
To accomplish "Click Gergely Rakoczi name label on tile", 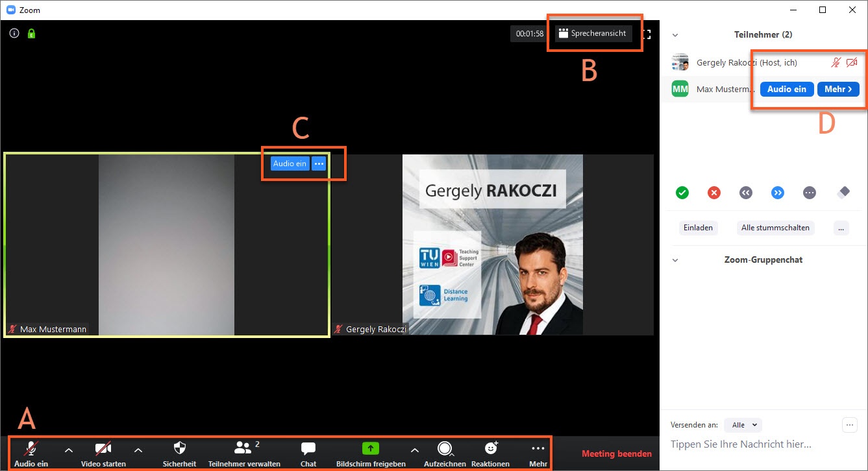I will point(371,329).
